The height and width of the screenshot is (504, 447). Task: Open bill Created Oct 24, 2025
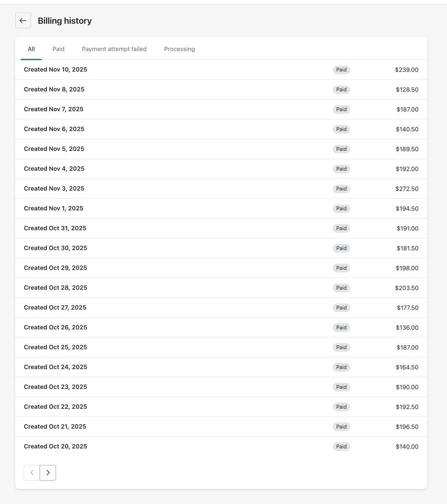coord(221,367)
